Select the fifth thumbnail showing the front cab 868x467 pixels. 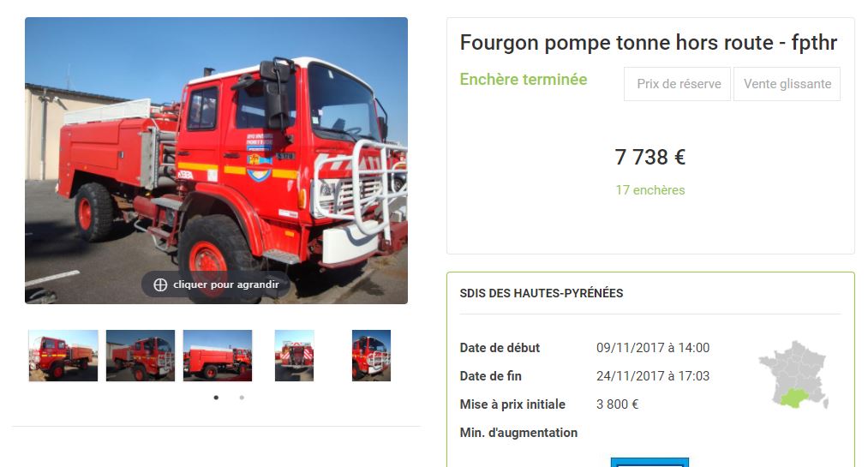[371, 356]
